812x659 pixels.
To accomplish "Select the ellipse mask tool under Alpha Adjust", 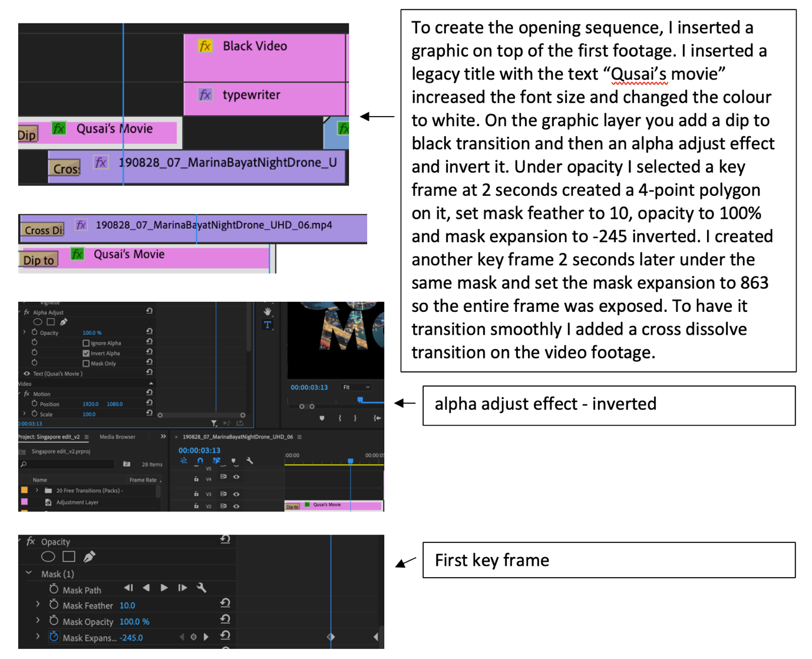I will coord(38,322).
